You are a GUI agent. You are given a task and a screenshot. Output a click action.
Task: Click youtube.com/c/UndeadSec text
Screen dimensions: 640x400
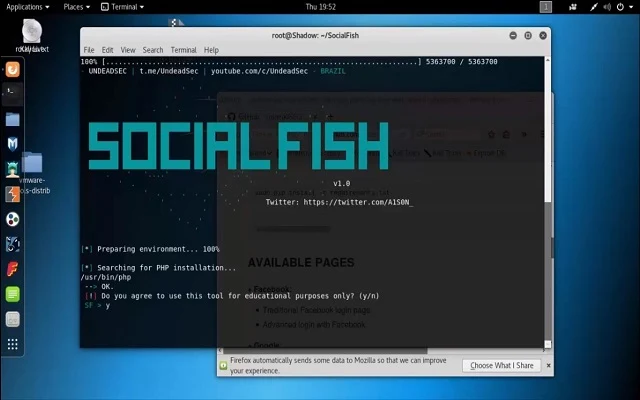coord(259,71)
